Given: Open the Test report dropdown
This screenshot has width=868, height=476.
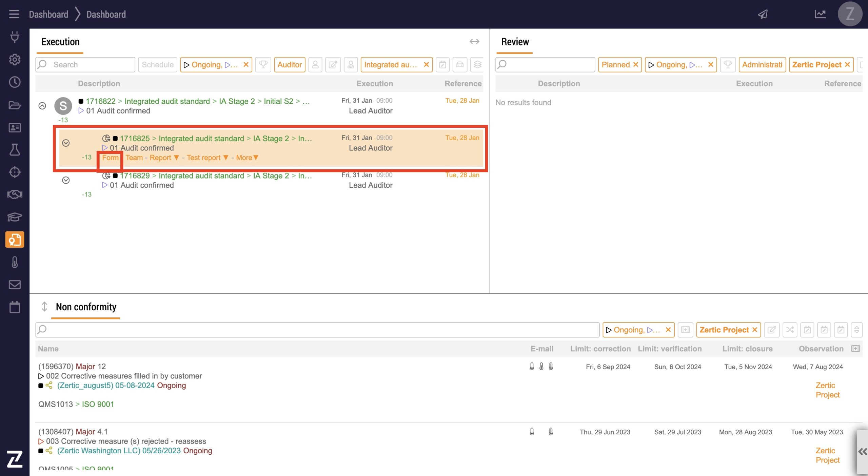Looking at the screenshot, I should [x=207, y=158].
